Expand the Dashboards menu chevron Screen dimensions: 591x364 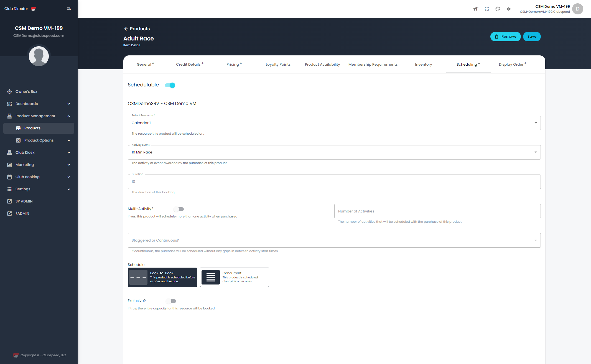(x=69, y=104)
